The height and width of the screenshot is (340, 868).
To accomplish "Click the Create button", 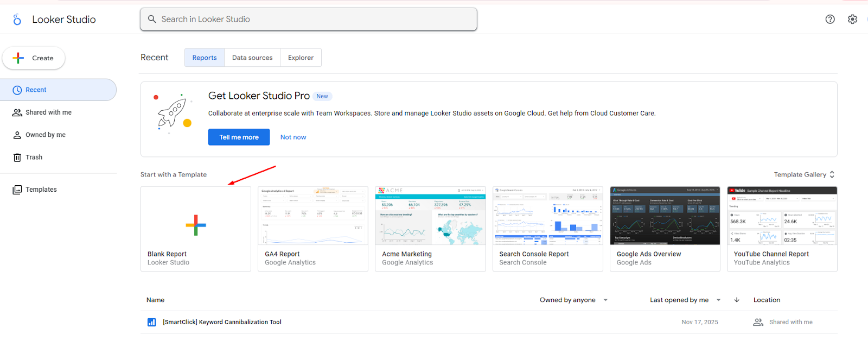I will point(34,58).
